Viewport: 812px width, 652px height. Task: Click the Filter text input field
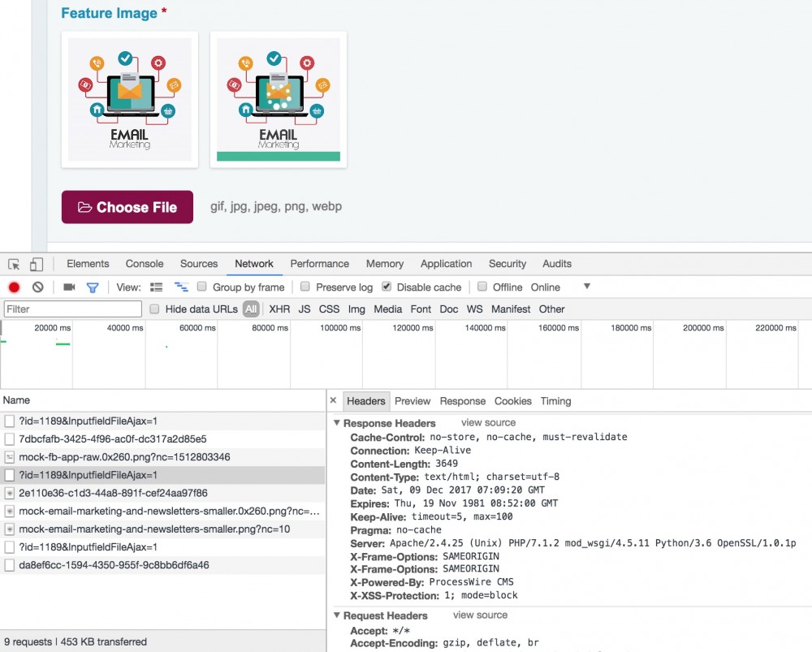[73, 309]
